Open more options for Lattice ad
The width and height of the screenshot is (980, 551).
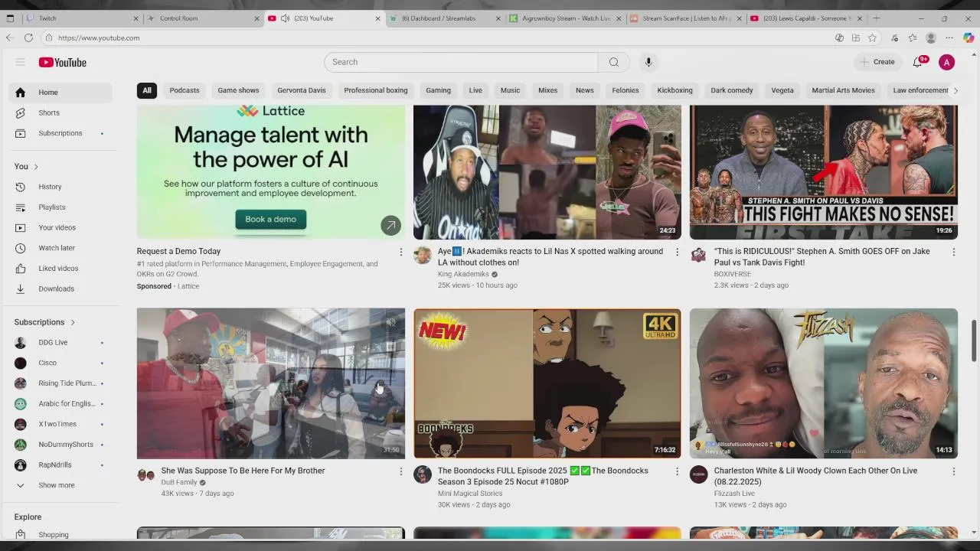(x=400, y=252)
